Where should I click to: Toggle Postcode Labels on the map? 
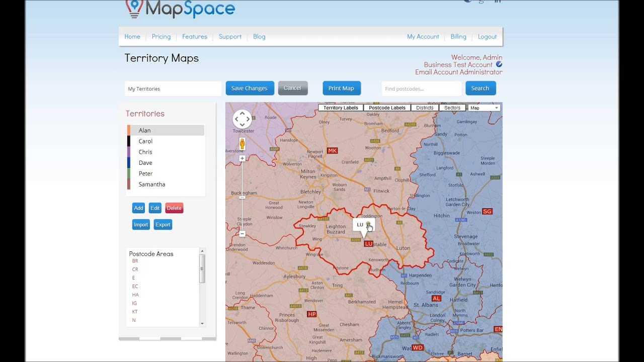[387, 108]
